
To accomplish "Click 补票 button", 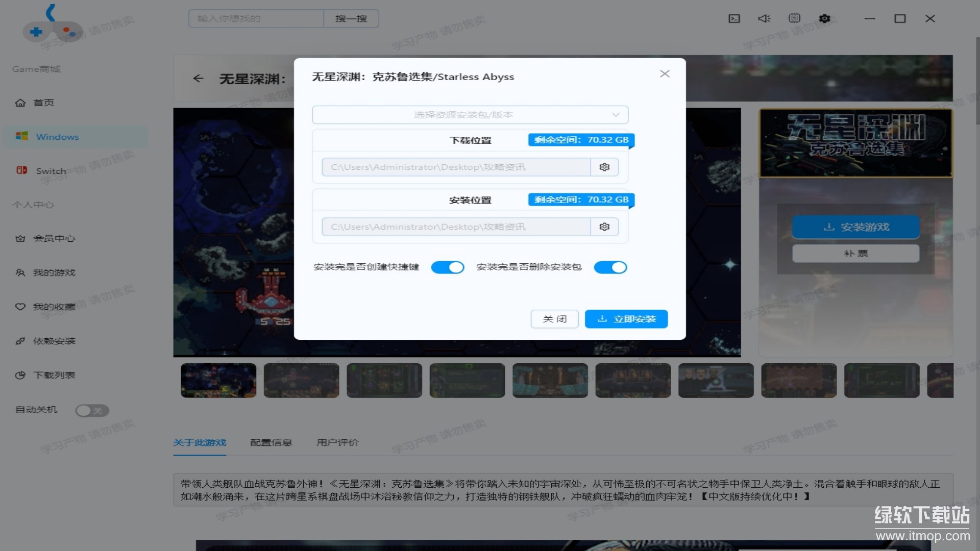I will tap(856, 254).
